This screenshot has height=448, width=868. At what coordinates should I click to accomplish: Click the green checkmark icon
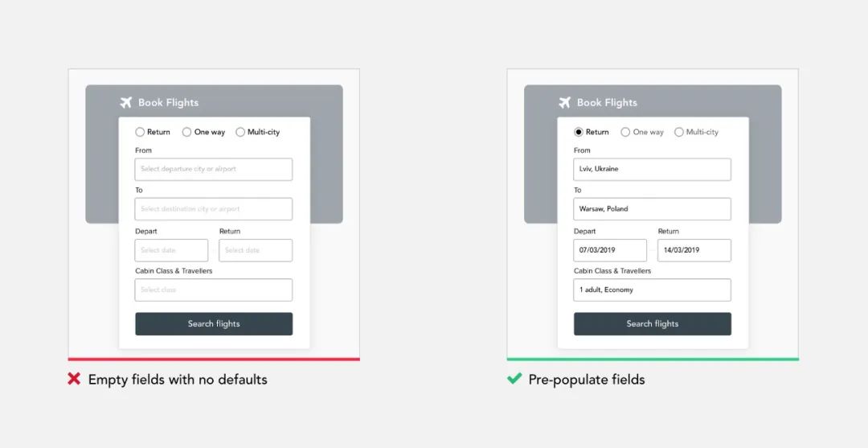514,379
